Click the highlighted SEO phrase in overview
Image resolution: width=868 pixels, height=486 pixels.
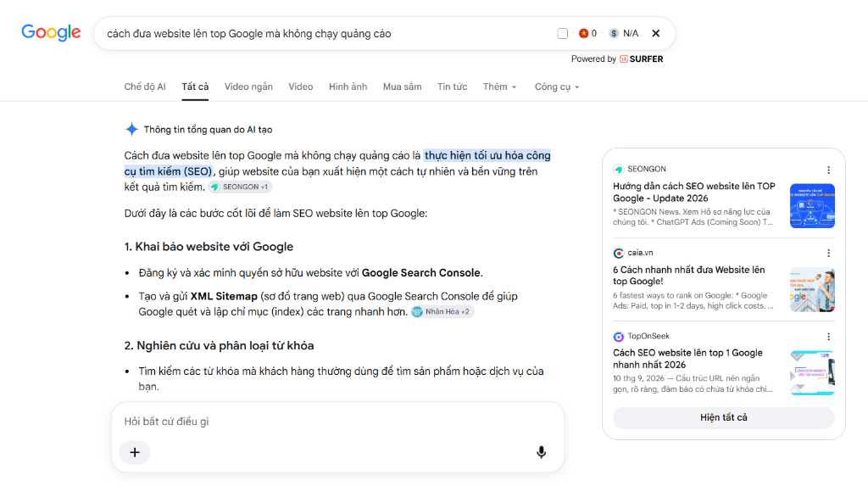click(x=337, y=164)
